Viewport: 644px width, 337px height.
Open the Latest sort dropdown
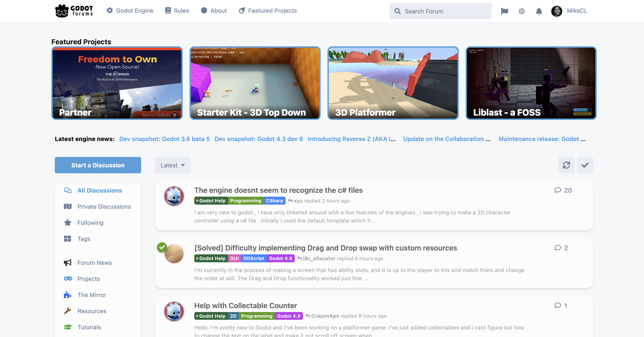(x=173, y=165)
